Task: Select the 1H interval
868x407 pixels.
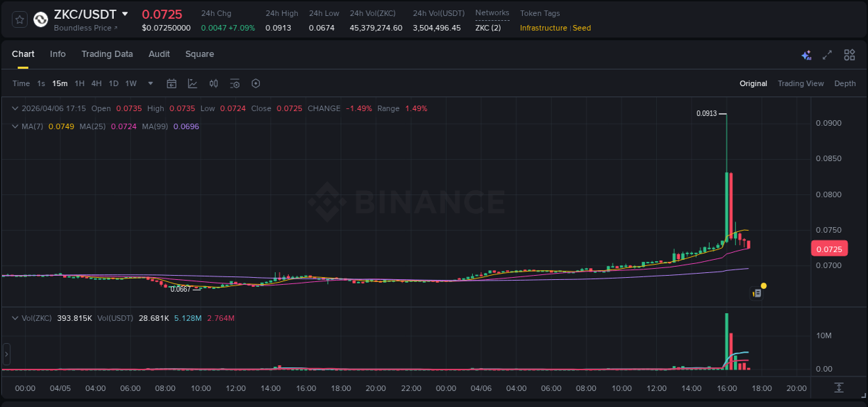Action: click(79, 83)
